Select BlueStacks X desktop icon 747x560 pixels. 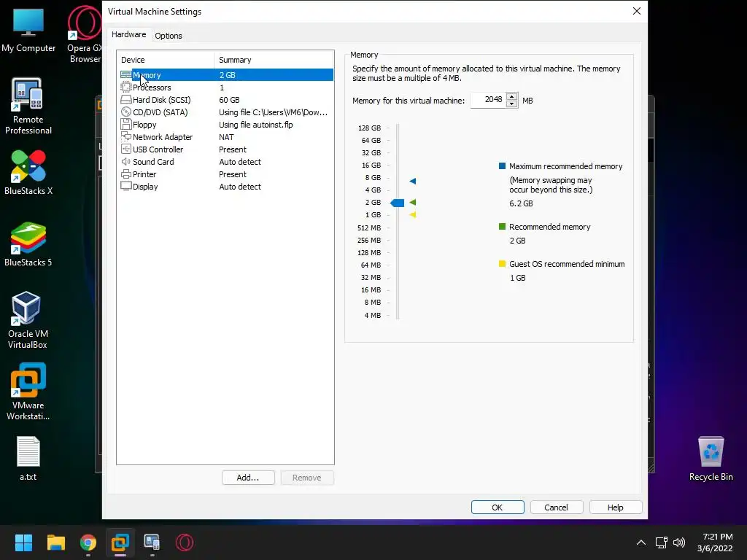click(x=28, y=172)
